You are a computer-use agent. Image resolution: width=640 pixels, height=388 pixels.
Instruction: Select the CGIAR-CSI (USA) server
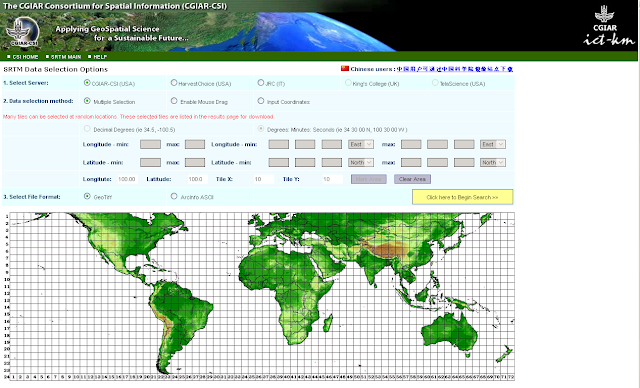click(87, 83)
